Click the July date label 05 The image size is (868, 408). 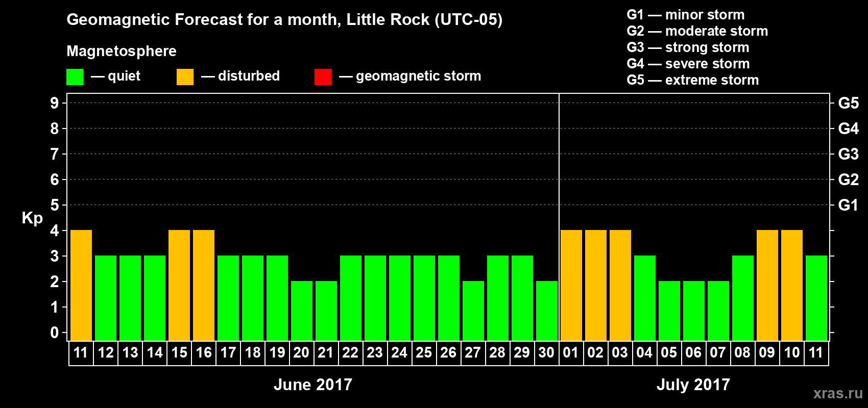point(669,353)
